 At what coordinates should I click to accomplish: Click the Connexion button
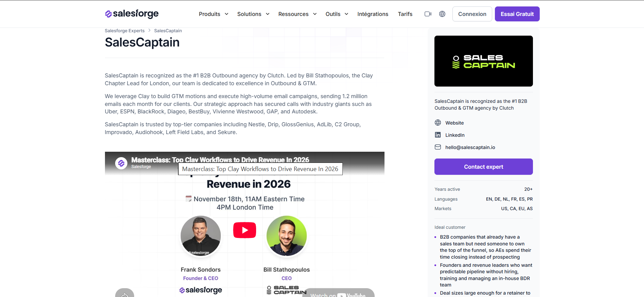tap(472, 14)
